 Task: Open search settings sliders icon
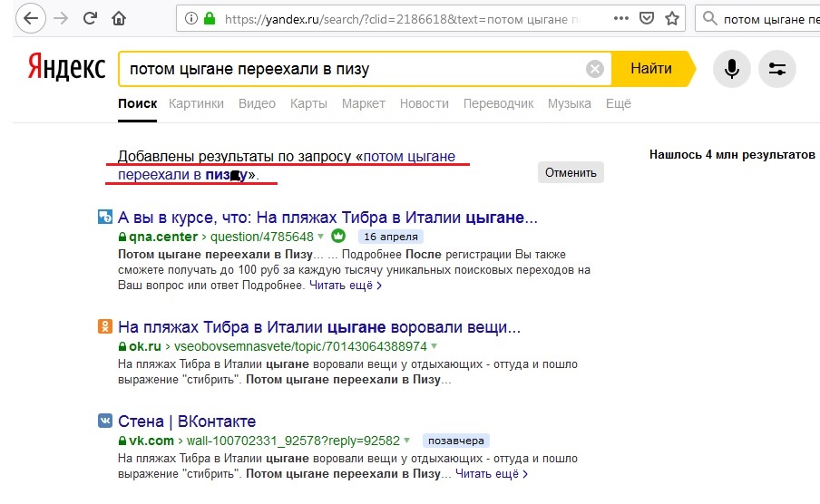(x=776, y=69)
